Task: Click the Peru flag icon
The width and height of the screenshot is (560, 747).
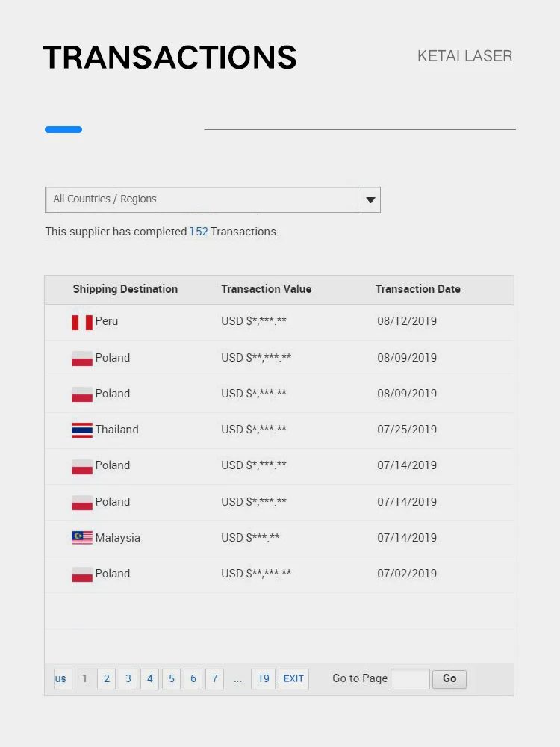Action: pos(82,322)
